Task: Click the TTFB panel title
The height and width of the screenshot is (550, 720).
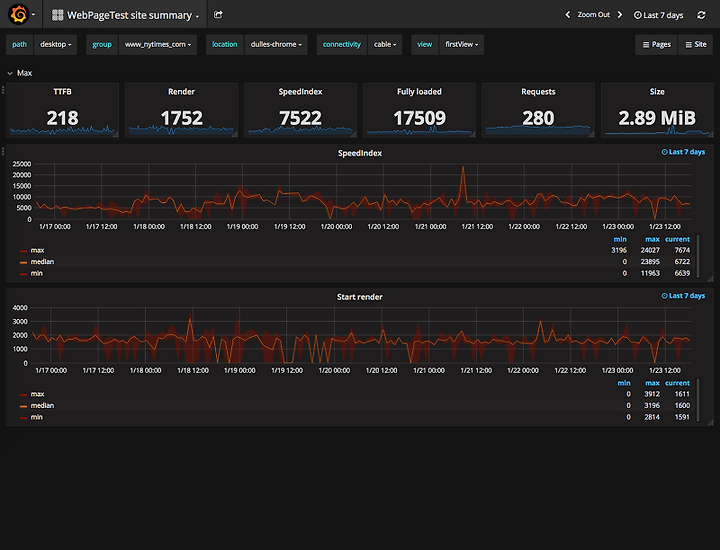Action: click(x=62, y=92)
